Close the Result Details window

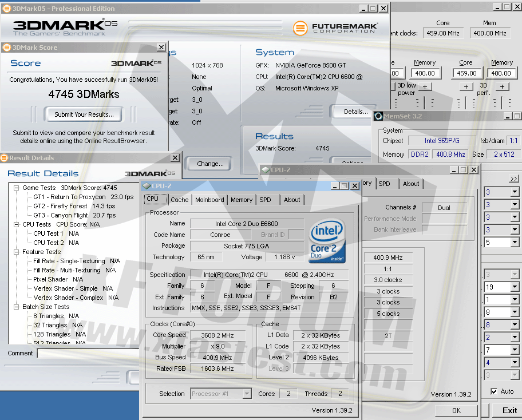tap(175, 158)
